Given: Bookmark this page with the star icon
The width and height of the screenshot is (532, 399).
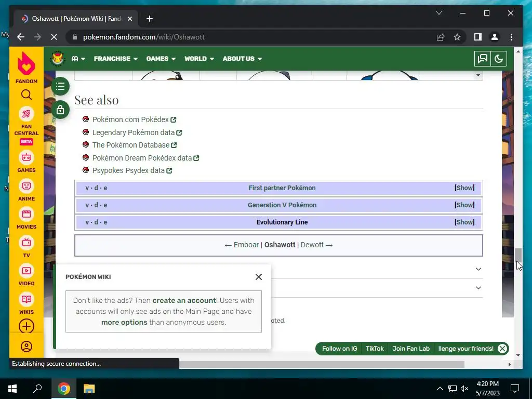Looking at the screenshot, I should (x=457, y=37).
